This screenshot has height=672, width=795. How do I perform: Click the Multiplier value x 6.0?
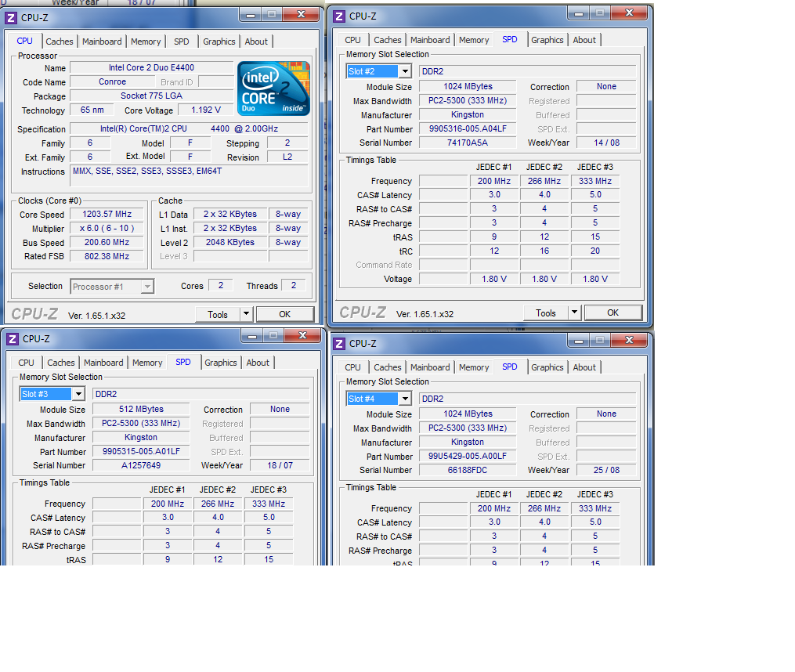click(107, 228)
